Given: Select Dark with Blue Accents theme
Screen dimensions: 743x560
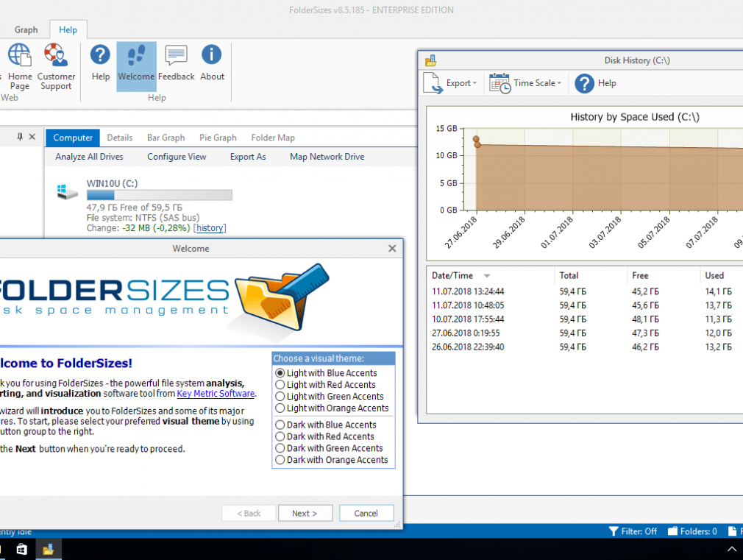Looking at the screenshot, I should tap(280, 425).
